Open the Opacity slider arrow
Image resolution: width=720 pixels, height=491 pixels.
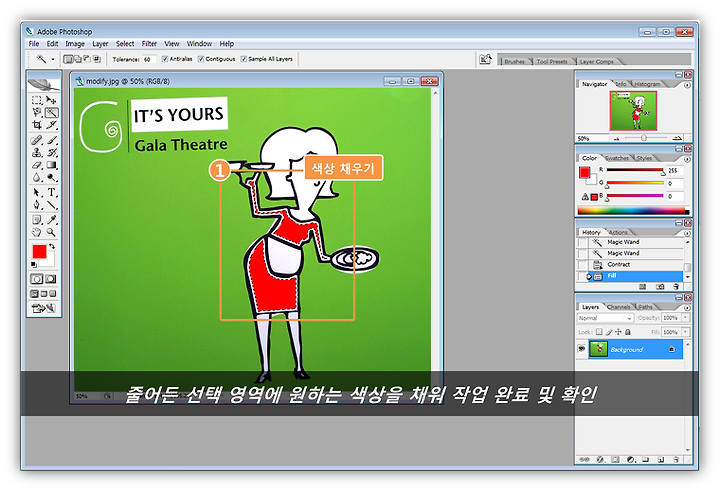click(686, 317)
